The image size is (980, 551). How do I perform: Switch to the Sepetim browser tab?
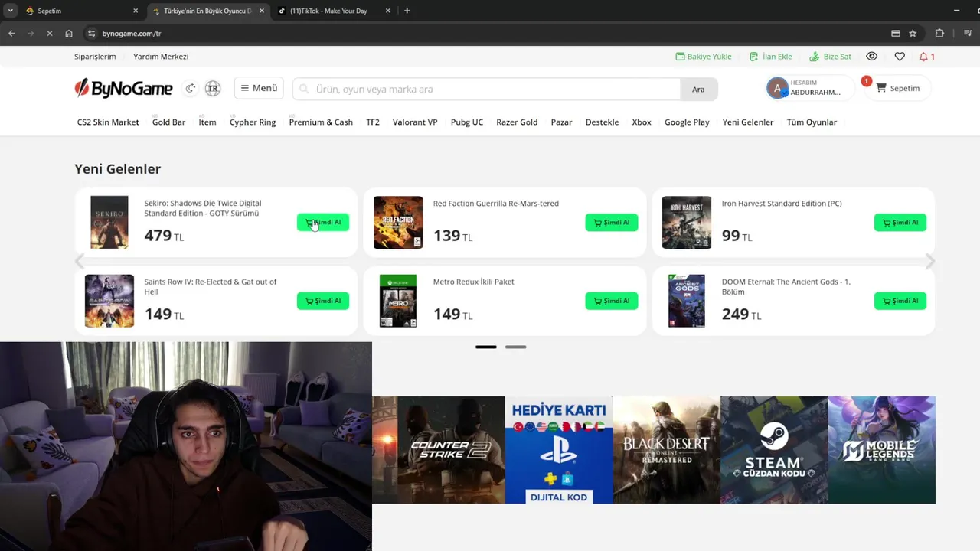pos(80,11)
